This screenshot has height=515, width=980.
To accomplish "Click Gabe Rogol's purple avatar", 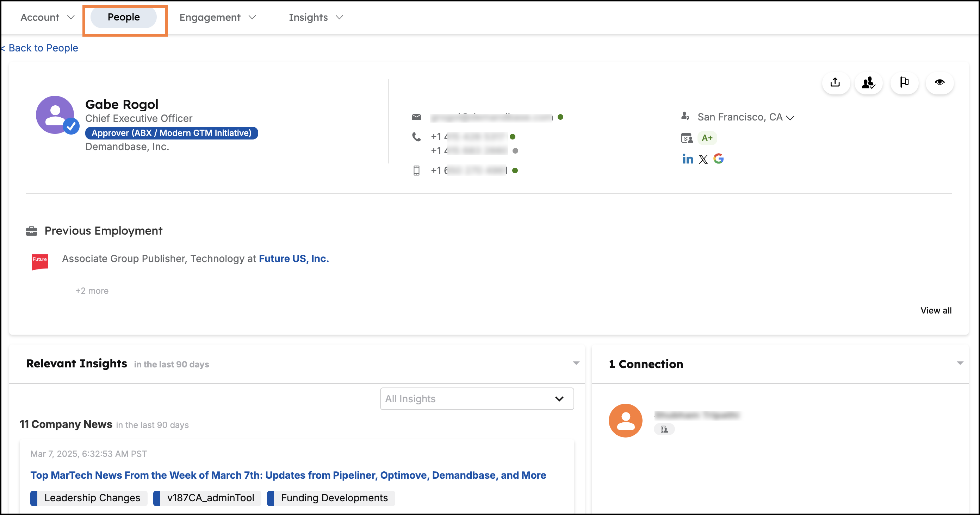I will pyautogui.click(x=55, y=114).
